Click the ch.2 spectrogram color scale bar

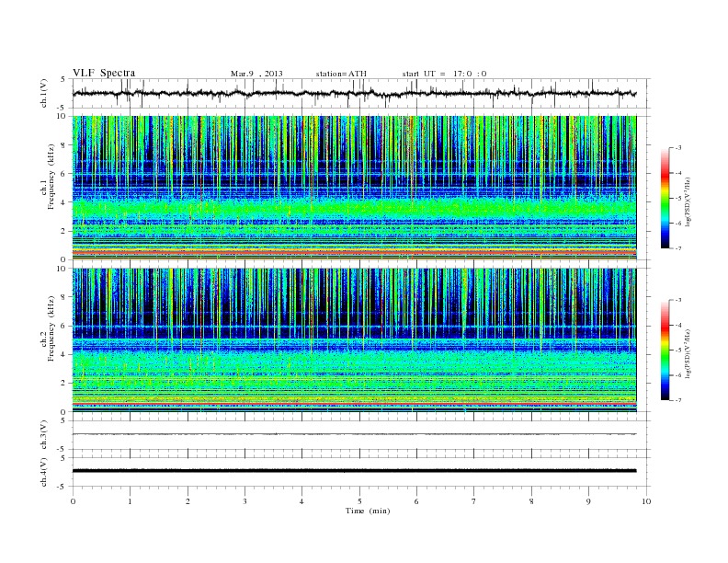tap(665, 350)
